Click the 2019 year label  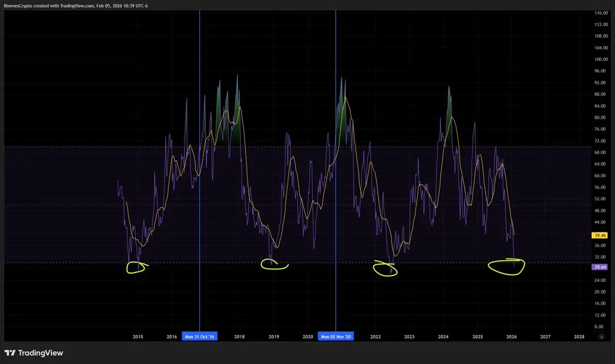pos(274,337)
